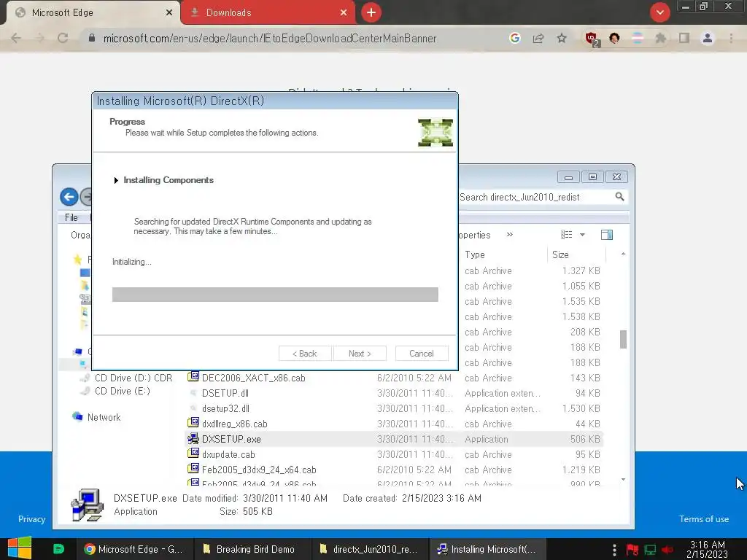Image resolution: width=747 pixels, height=560 pixels.
Task: Open the user profile icon
Action: tap(708, 38)
